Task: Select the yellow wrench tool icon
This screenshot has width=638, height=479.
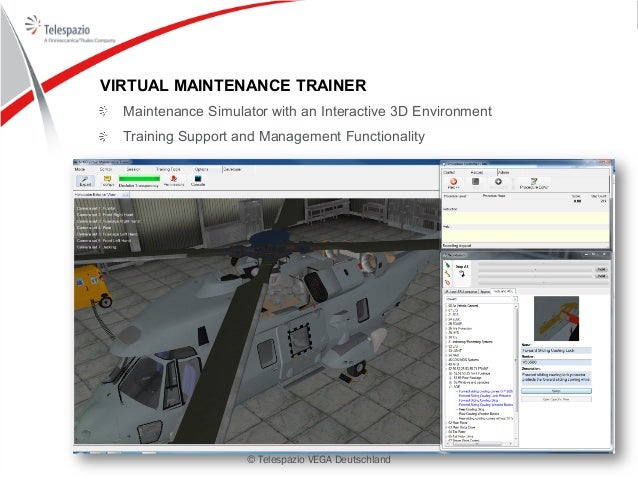Action: click(448, 274)
